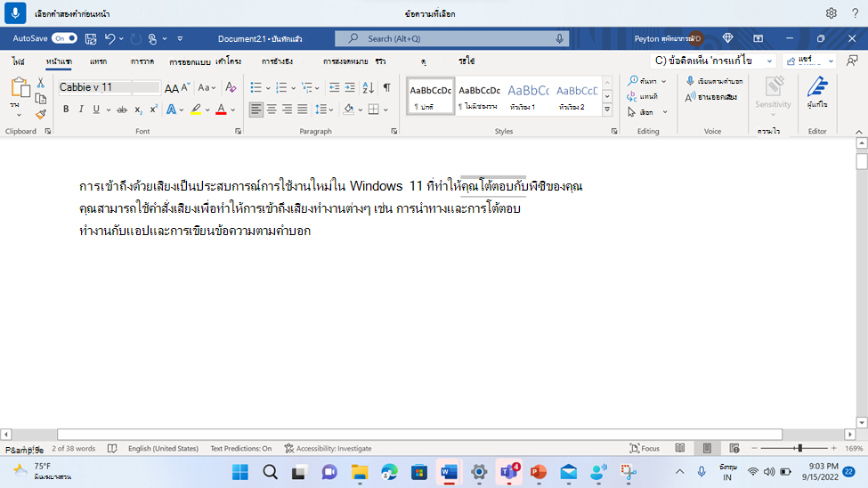Click Read Aloud in Voice group

click(711, 97)
